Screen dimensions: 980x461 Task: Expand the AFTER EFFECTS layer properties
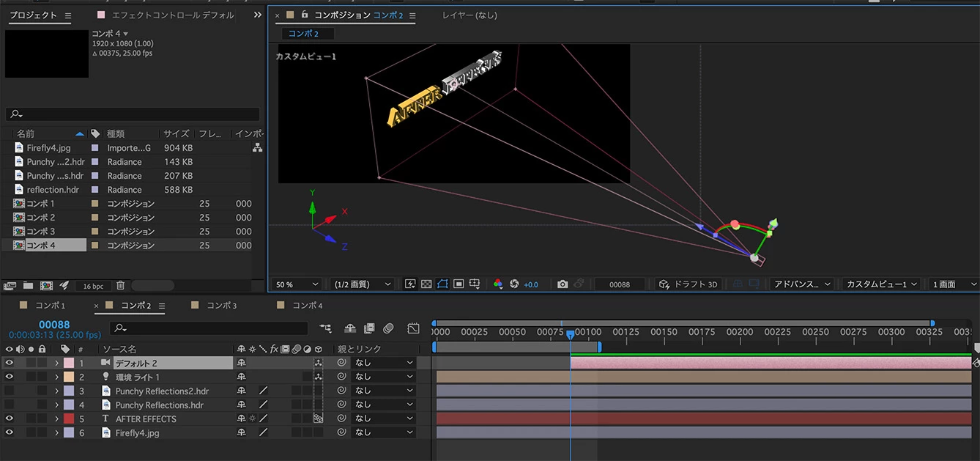[x=56, y=418]
